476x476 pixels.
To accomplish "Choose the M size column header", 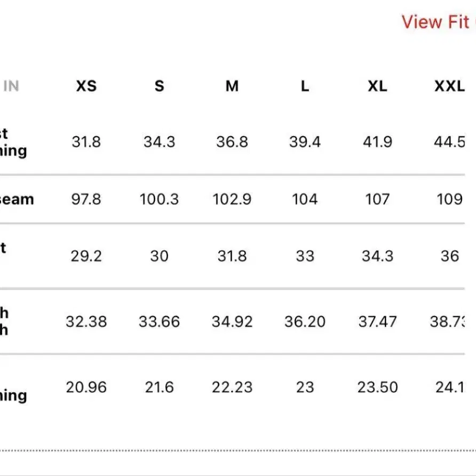I will 232,86.
